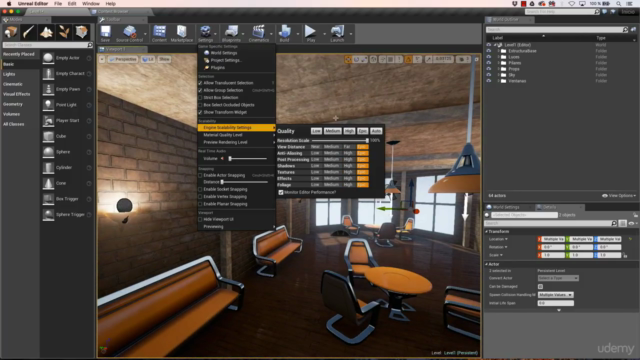Set Quality preset to Low
The height and width of the screenshot is (360, 640).
click(316, 131)
